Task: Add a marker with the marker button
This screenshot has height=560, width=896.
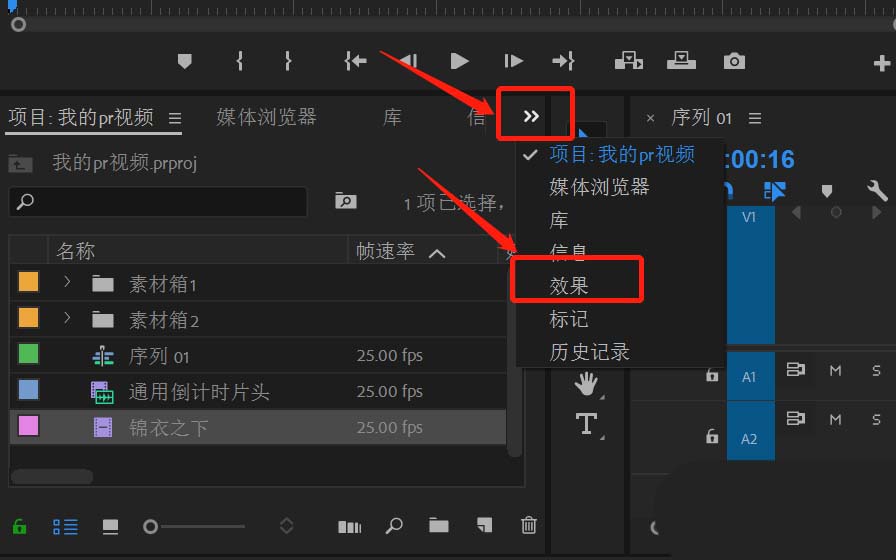Action: coord(185,61)
